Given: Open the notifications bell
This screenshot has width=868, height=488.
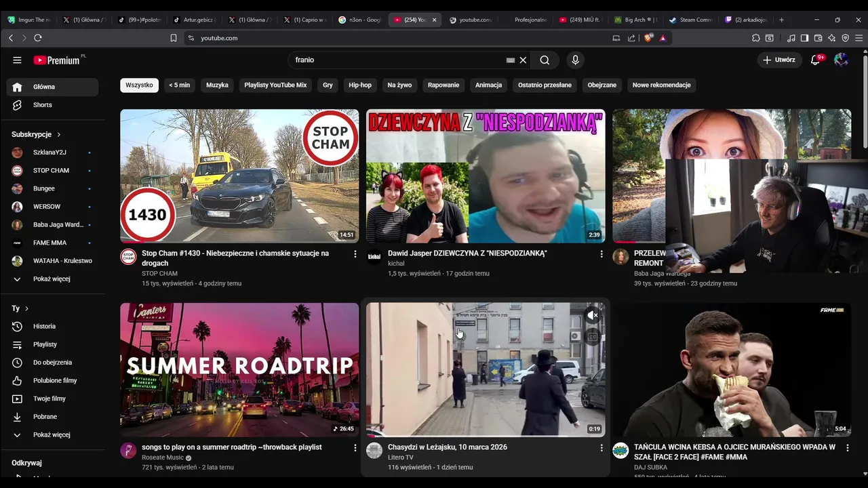Looking at the screenshot, I should (816, 60).
